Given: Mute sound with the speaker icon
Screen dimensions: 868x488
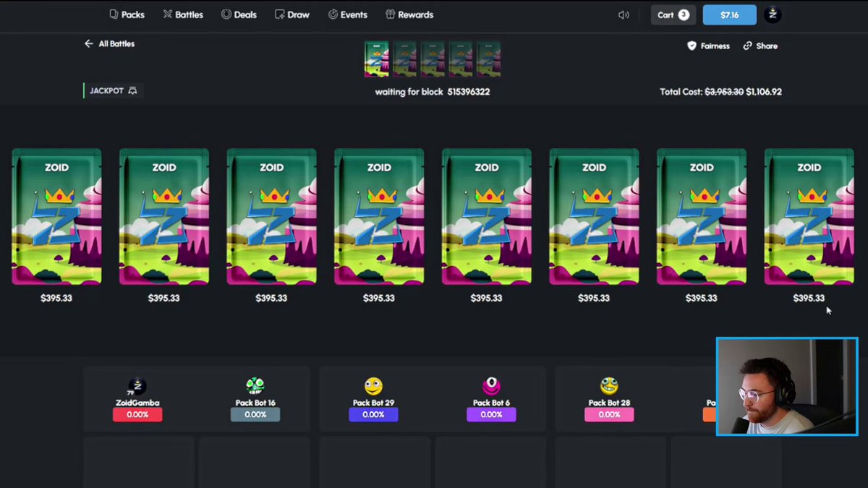Looking at the screenshot, I should tap(624, 14).
